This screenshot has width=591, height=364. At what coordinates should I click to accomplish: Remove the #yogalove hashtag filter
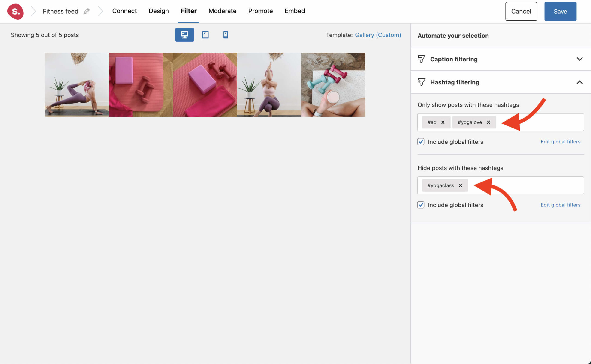click(x=488, y=122)
